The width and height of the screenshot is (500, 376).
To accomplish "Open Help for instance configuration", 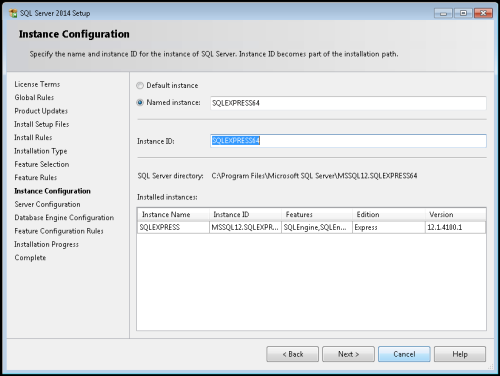I will 460,354.
